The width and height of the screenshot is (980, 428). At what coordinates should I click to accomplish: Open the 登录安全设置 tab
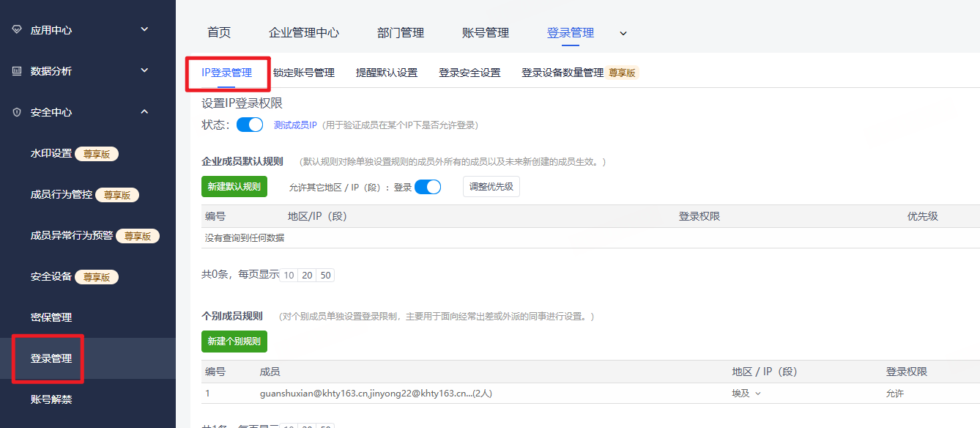(469, 73)
